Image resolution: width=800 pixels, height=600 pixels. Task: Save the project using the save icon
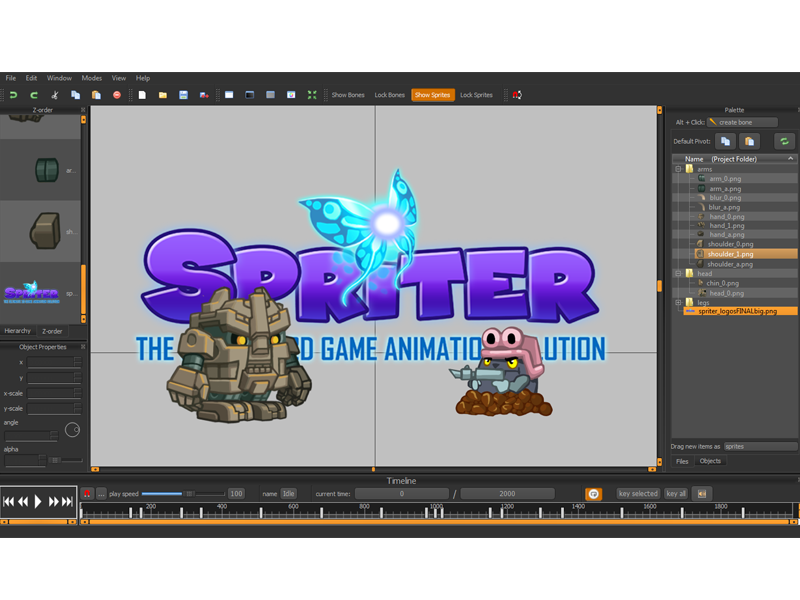pos(184,95)
